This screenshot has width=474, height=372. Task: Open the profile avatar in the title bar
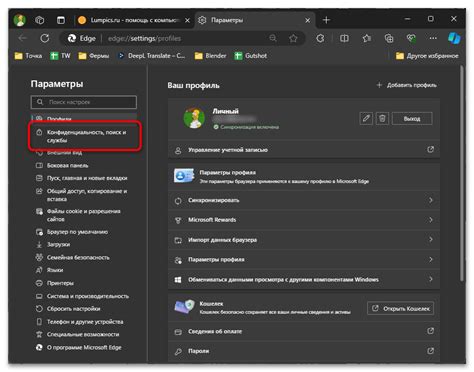tap(20, 20)
